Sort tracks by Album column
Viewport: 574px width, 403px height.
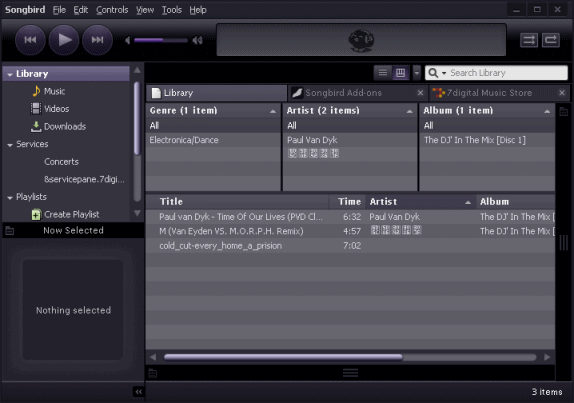(x=515, y=202)
